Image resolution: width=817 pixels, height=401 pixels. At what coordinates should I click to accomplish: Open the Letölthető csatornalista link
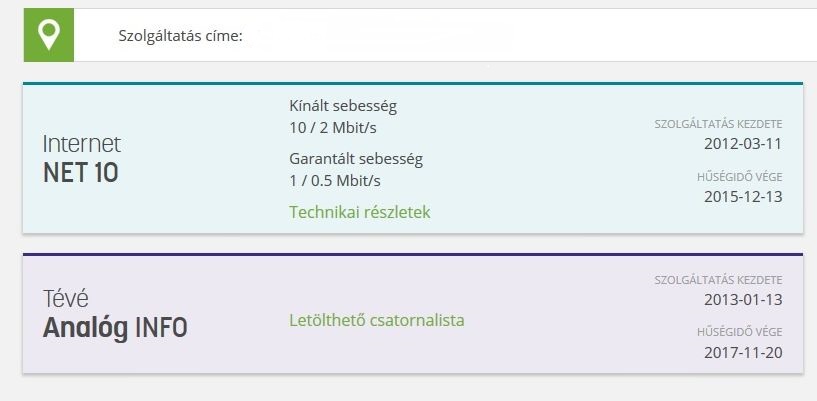click(x=376, y=320)
